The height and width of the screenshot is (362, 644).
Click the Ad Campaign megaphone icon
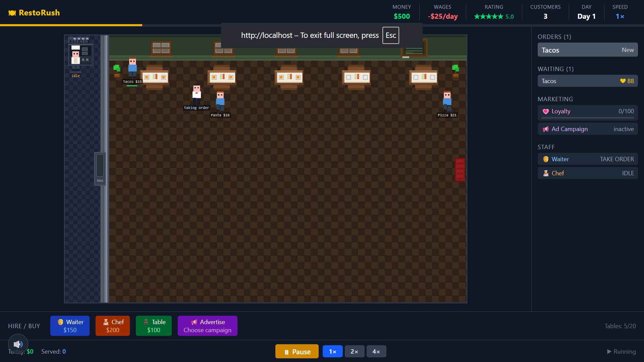[x=546, y=129]
